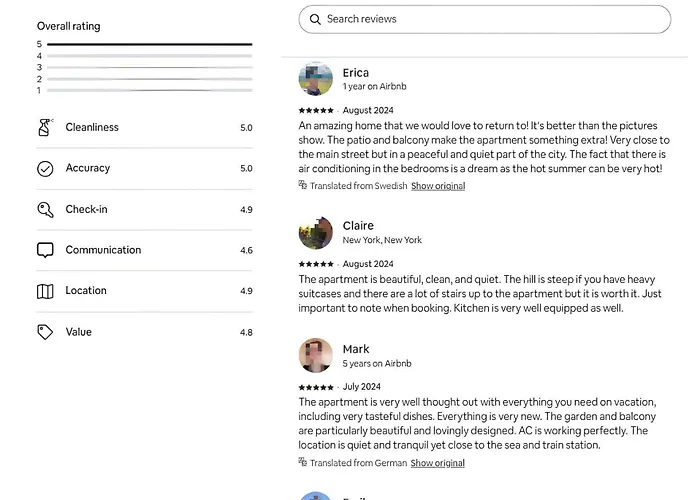Click the Value price tag icon
700x500 pixels.
45,332
